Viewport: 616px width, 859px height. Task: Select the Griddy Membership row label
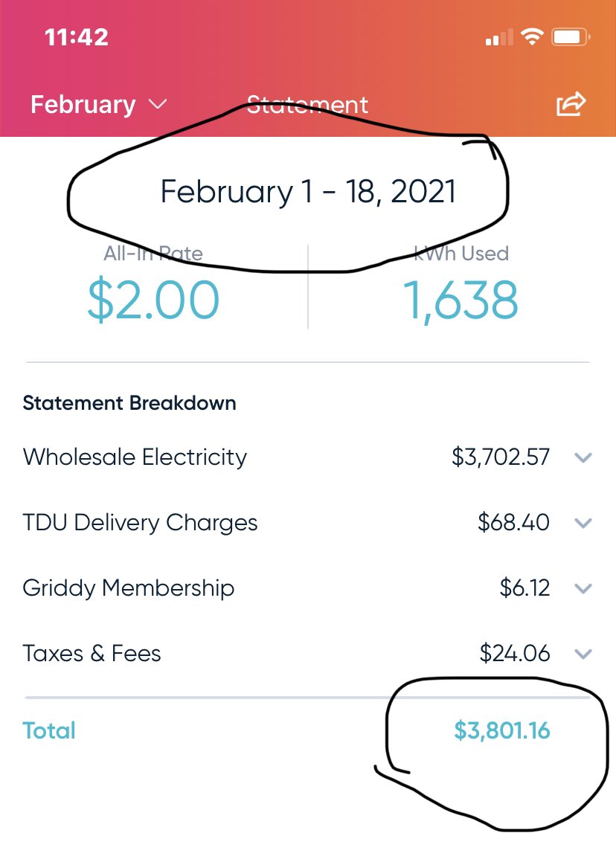[129, 588]
